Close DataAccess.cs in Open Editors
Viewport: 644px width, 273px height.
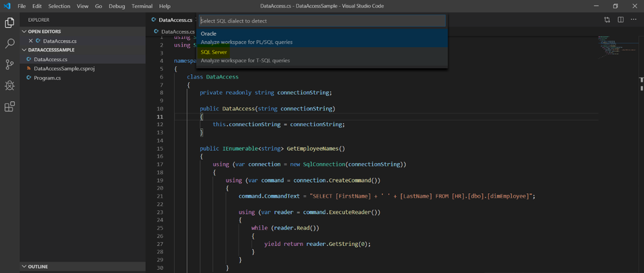pos(31,41)
